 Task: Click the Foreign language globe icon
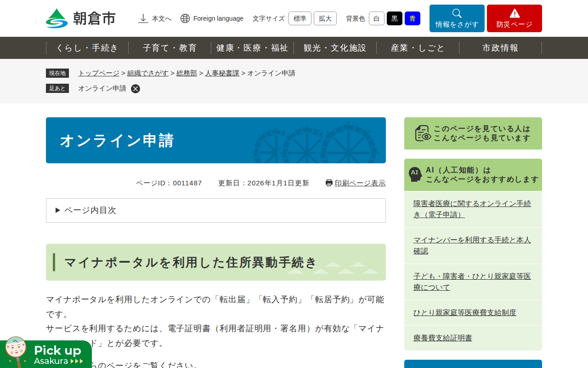tap(185, 18)
